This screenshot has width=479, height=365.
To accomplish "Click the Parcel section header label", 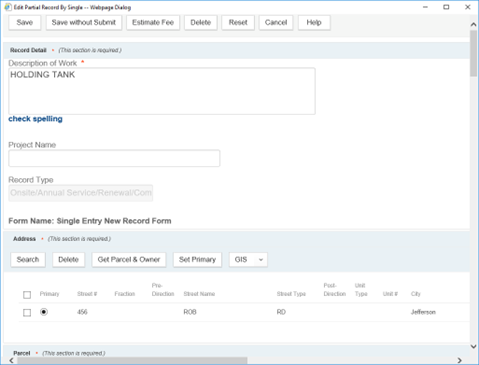I will pos(22,353).
